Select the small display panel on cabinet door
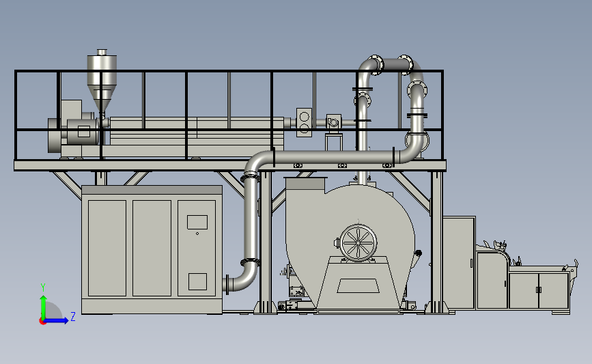Viewport: 592px width, 364px height. coord(197,223)
